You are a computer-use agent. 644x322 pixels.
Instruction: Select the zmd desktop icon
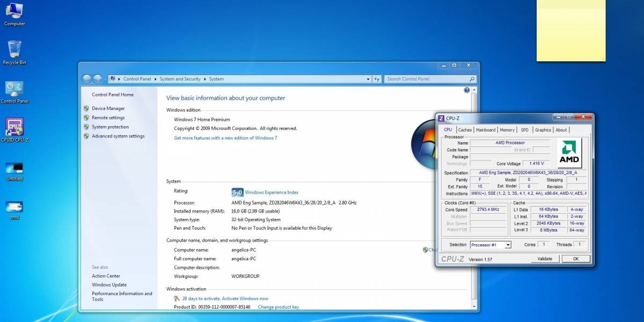tap(14, 210)
